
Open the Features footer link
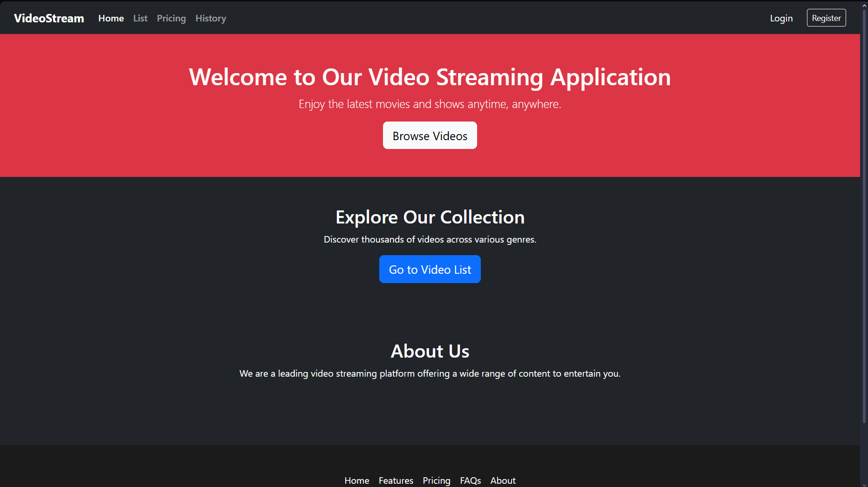coord(396,480)
